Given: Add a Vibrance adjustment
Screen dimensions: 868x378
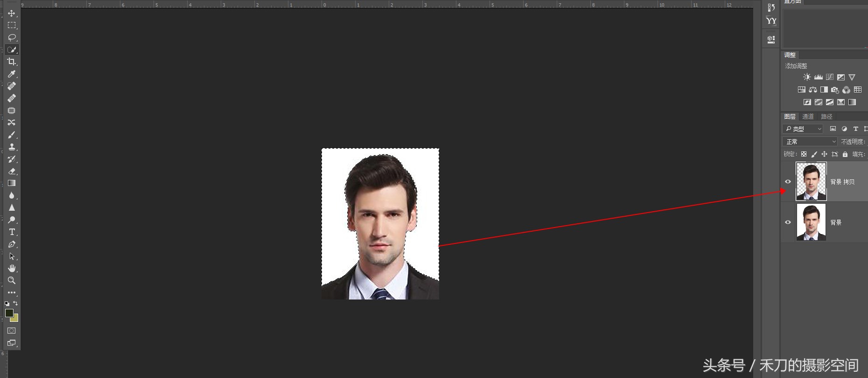Looking at the screenshot, I should tap(852, 77).
